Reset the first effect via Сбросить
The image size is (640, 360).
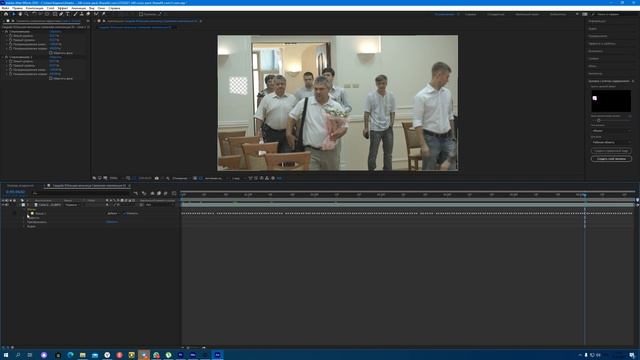coord(55,31)
